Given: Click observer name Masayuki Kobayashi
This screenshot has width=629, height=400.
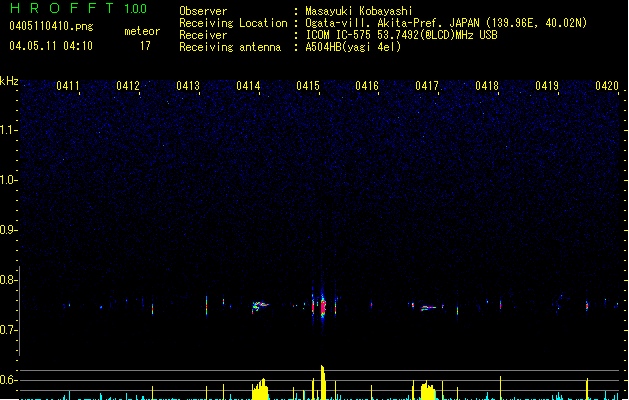Looking at the screenshot, I should point(359,11).
